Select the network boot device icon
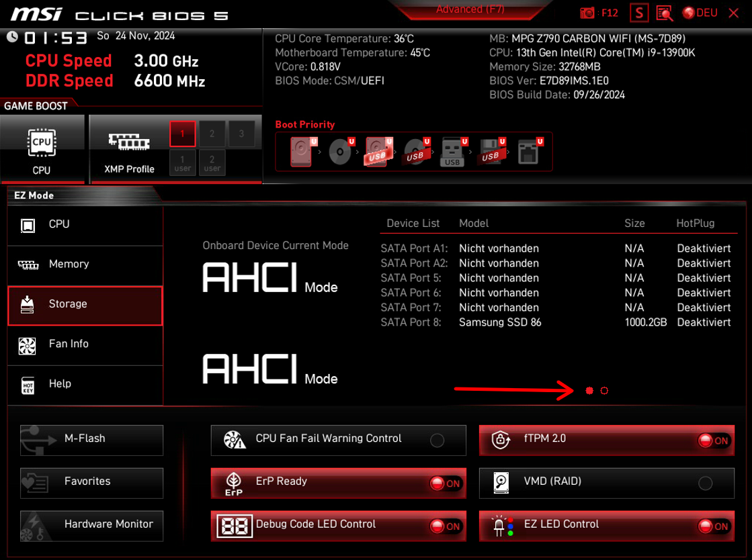Viewport: 752px width, 560px height. coord(530,152)
